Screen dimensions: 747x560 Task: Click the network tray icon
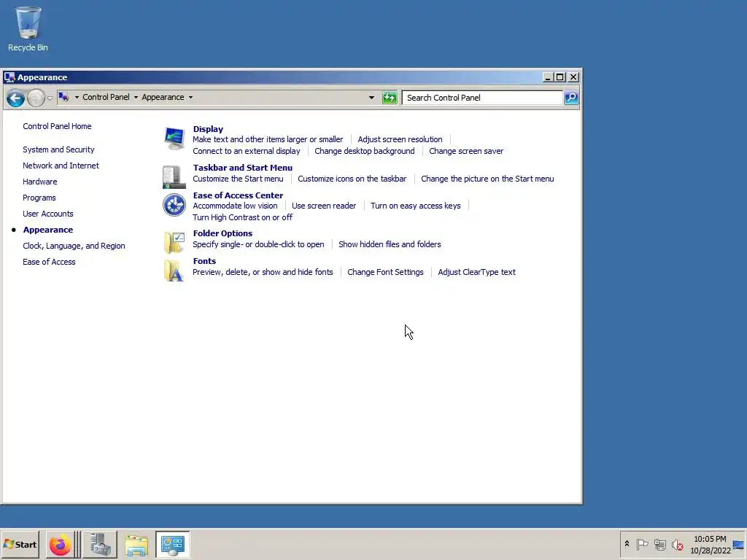click(659, 544)
